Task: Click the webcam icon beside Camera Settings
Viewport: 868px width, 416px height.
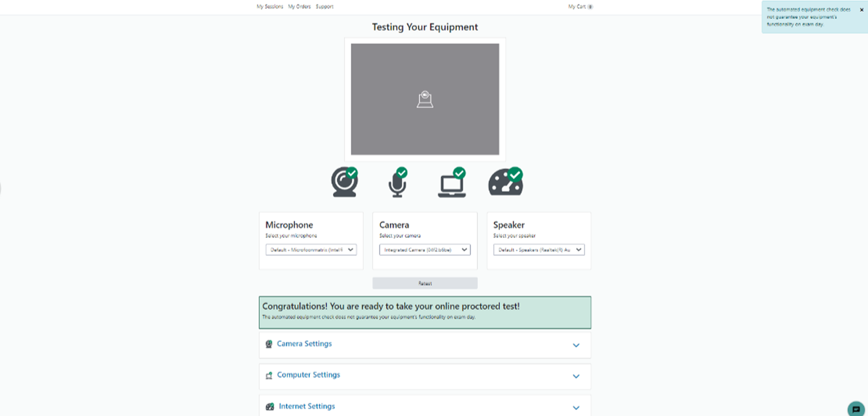Action: (x=269, y=344)
